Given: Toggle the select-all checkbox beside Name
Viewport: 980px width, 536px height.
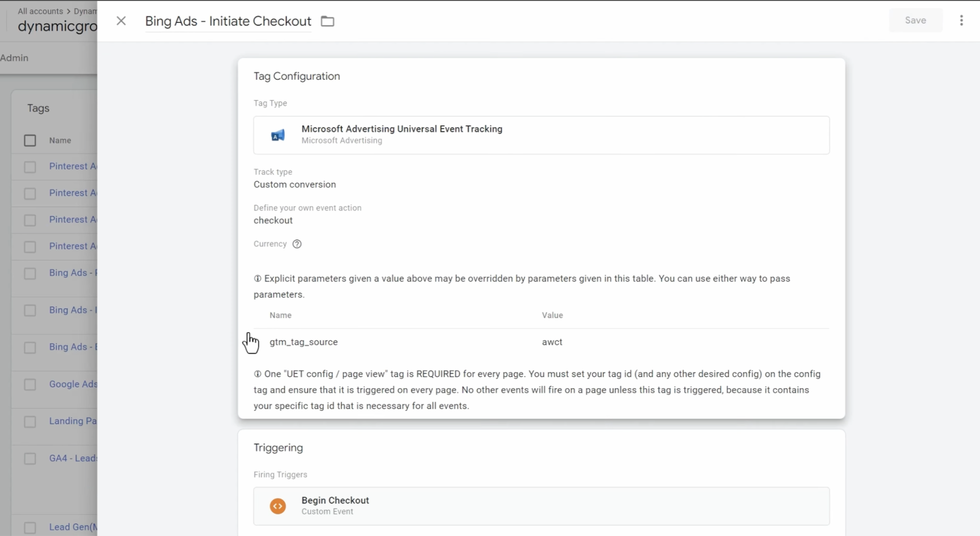Looking at the screenshot, I should pos(30,140).
